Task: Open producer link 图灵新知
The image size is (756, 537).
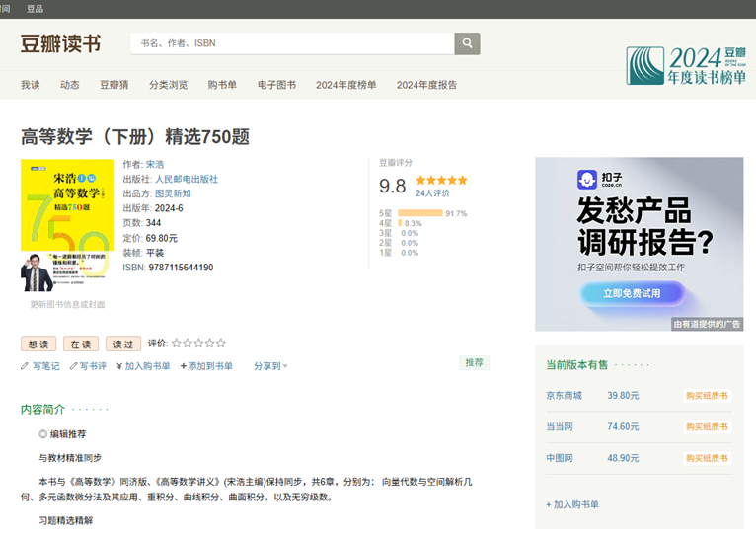Action: (173, 193)
